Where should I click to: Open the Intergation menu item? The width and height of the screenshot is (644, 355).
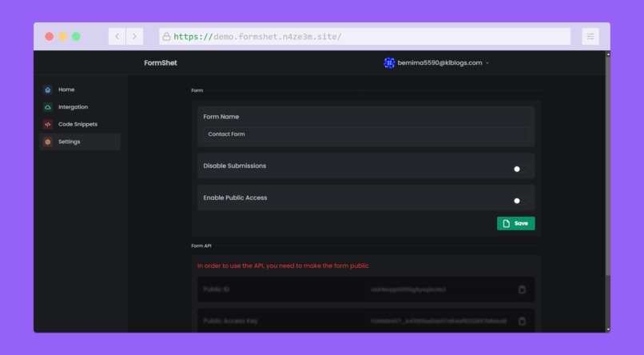[x=80, y=107]
